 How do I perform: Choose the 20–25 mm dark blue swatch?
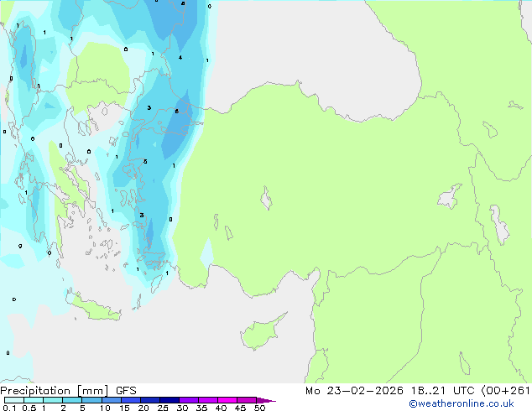pyautogui.click(x=149, y=400)
